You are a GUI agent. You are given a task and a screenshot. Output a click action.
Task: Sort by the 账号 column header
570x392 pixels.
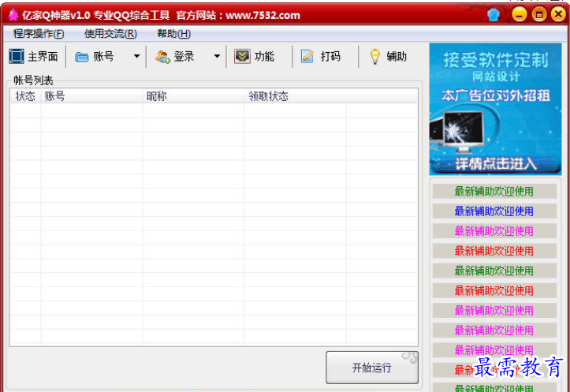point(92,96)
